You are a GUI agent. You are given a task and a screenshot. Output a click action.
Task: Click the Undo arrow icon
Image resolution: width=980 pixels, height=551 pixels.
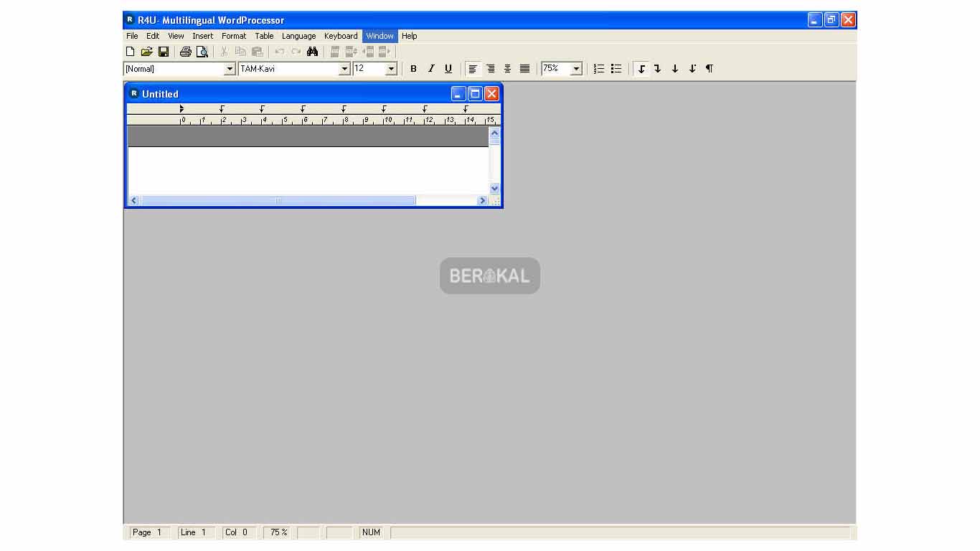(x=280, y=52)
